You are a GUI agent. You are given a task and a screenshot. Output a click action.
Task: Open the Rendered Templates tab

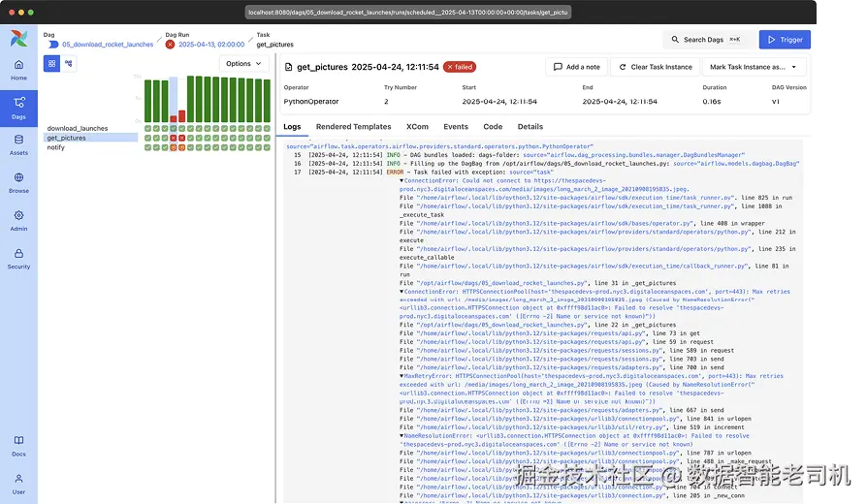click(353, 127)
